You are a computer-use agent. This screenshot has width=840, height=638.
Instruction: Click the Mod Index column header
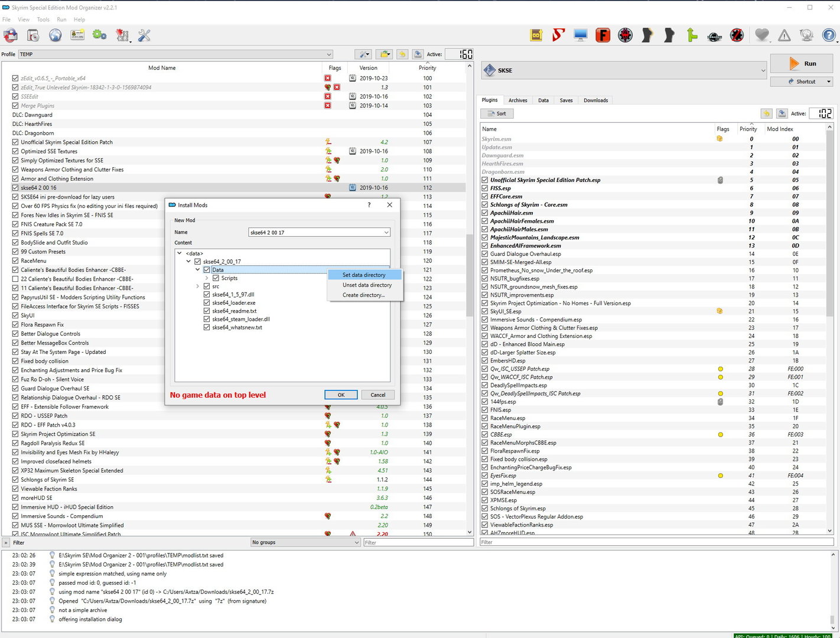(780, 129)
